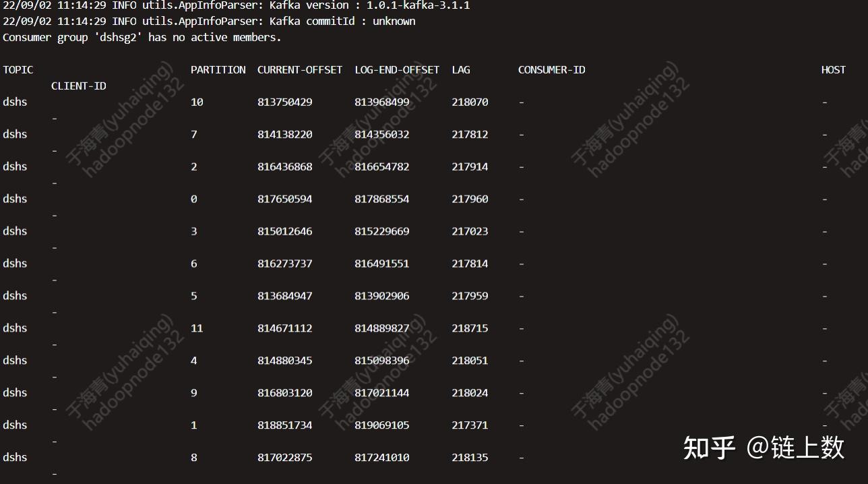This screenshot has width=868, height=484.
Task: Click current offset 814880345
Action: (x=285, y=361)
